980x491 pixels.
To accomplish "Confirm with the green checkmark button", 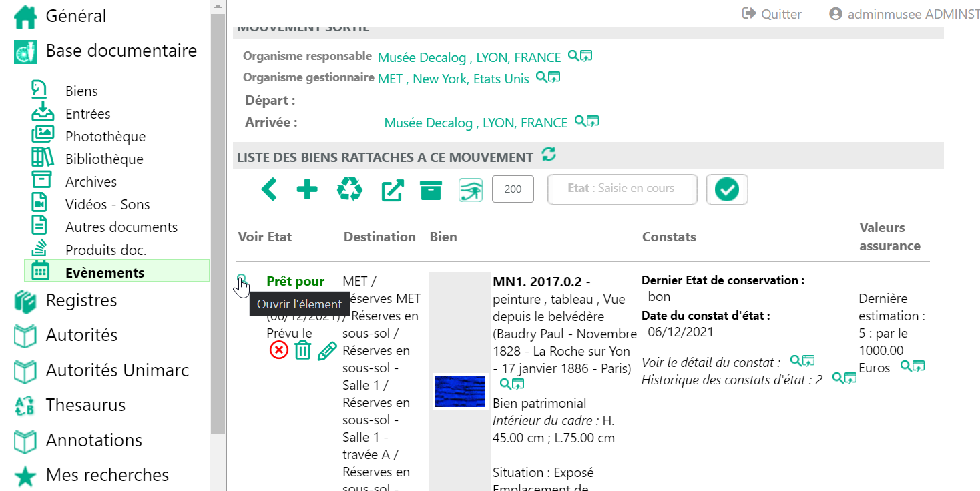I will click(x=727, y=190).
